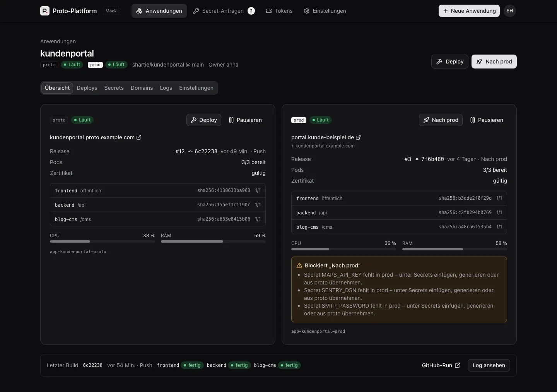Screen dimensions: 557x392
Task: Click the app-kundenportal-prod label
Action: tap(318, 331)
